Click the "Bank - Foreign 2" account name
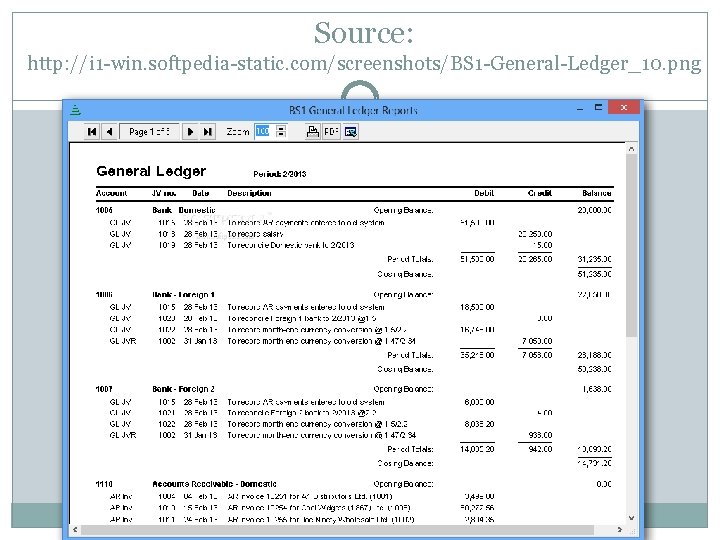The image size is (720, 540). pyautogui.click(x=184, y=389)
